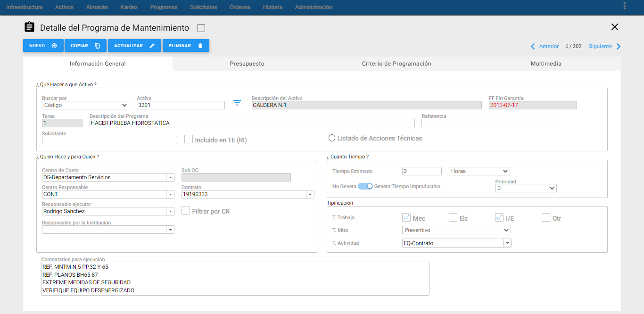Click the right chevron for Siguiente
This screenshot has width=644, height=314.
[619, 46]
